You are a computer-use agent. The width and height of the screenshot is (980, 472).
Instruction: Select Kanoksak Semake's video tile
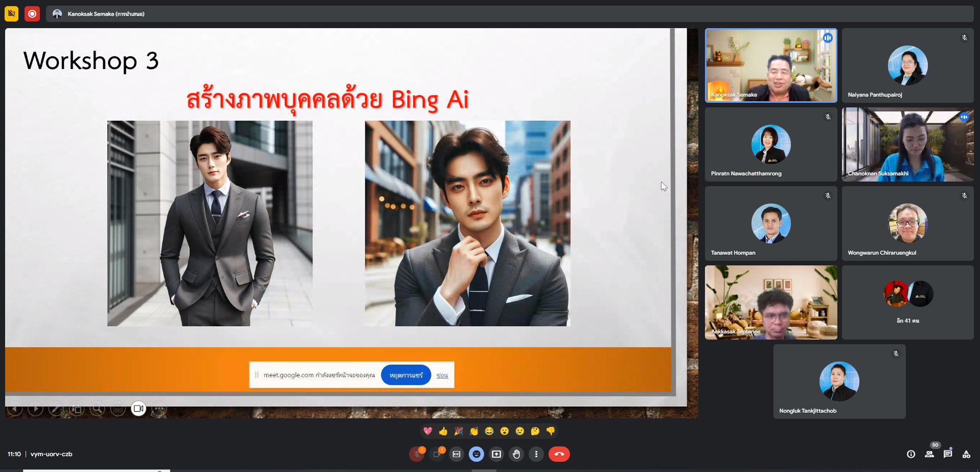click(771, 65)
